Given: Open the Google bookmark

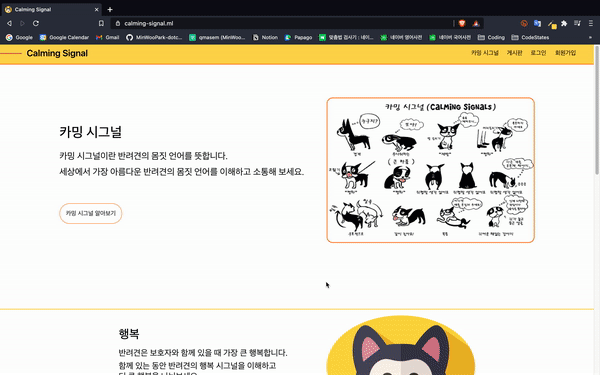Looking at the screenshot, I should [x=19, y=38].
